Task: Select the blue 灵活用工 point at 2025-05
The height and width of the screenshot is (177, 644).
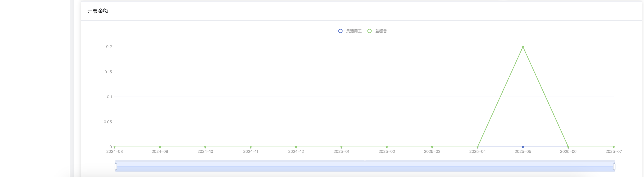Action: tap(523, 147)
